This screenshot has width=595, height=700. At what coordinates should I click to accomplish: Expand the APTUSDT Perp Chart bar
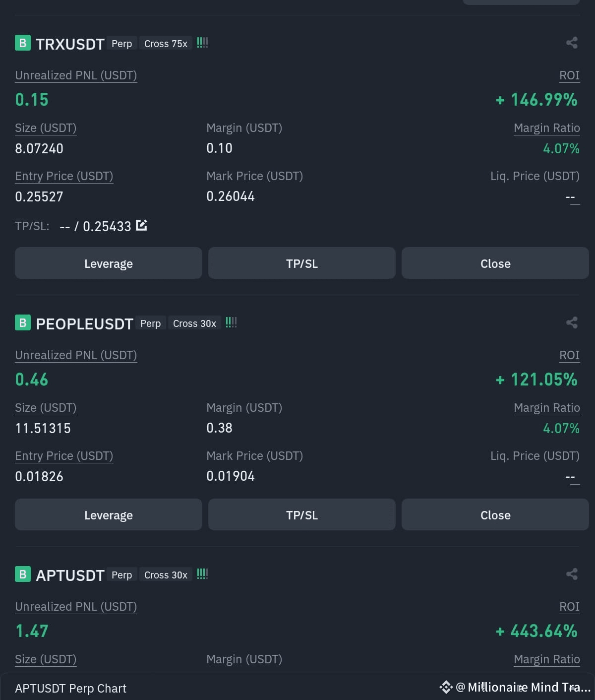pos(297,687)
